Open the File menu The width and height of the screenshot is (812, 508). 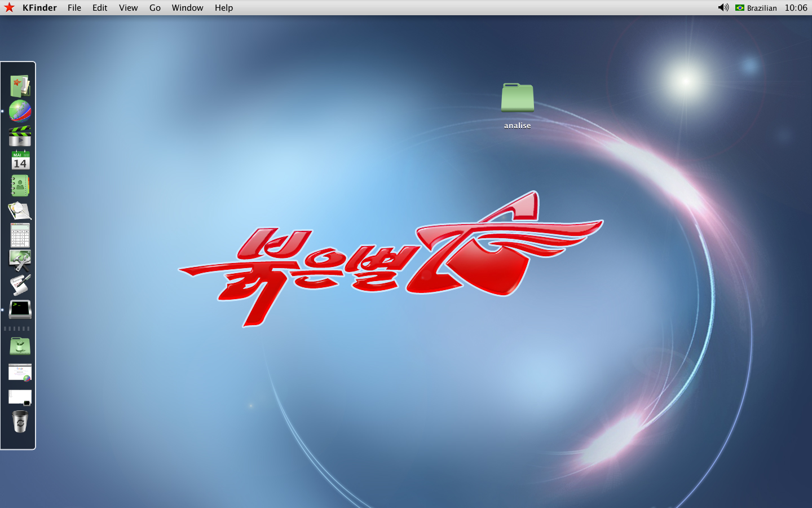[x=74, y=8]
